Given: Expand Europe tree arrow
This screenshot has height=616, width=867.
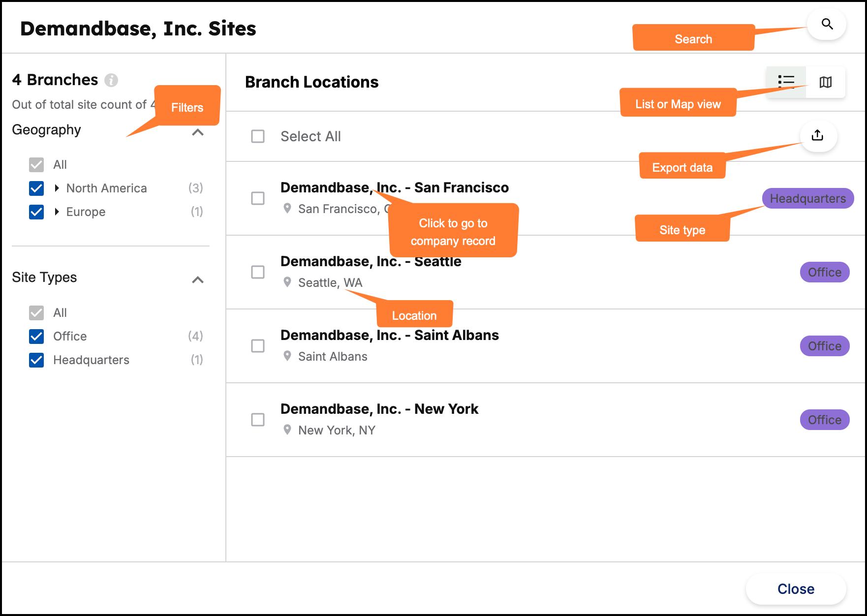Looking at the screenshot, I should click(57, 212).
